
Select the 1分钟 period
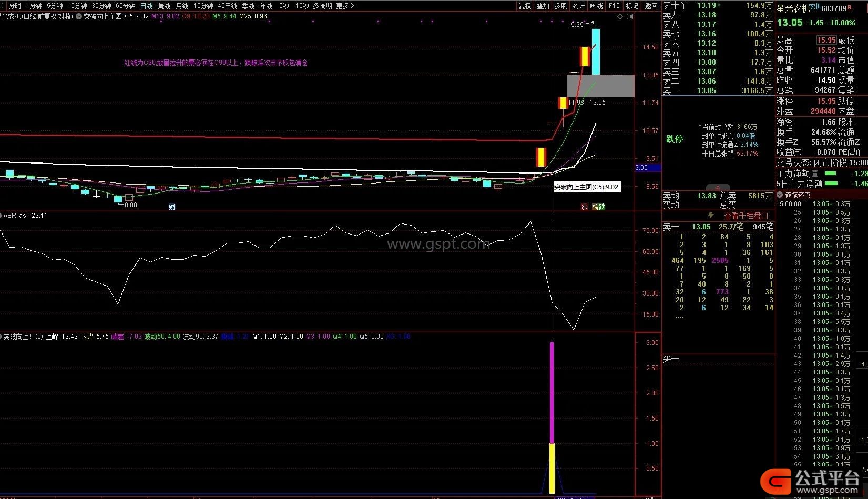(x=34, y=6)
